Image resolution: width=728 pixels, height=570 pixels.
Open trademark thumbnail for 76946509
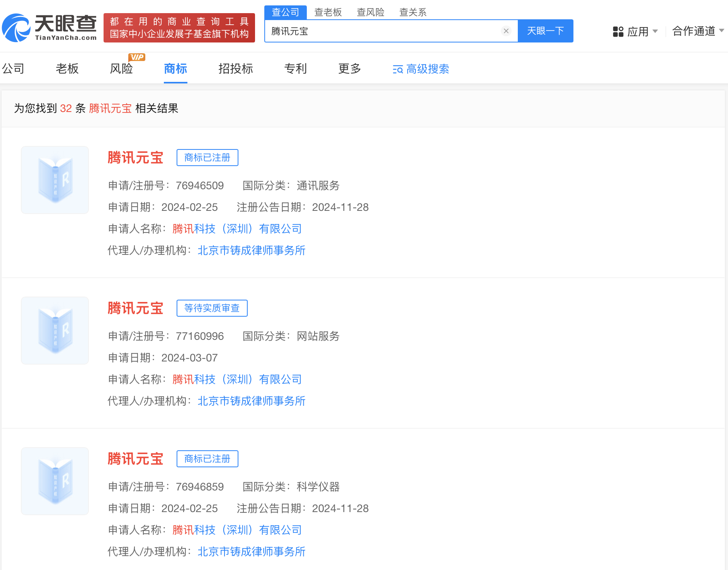55,180
